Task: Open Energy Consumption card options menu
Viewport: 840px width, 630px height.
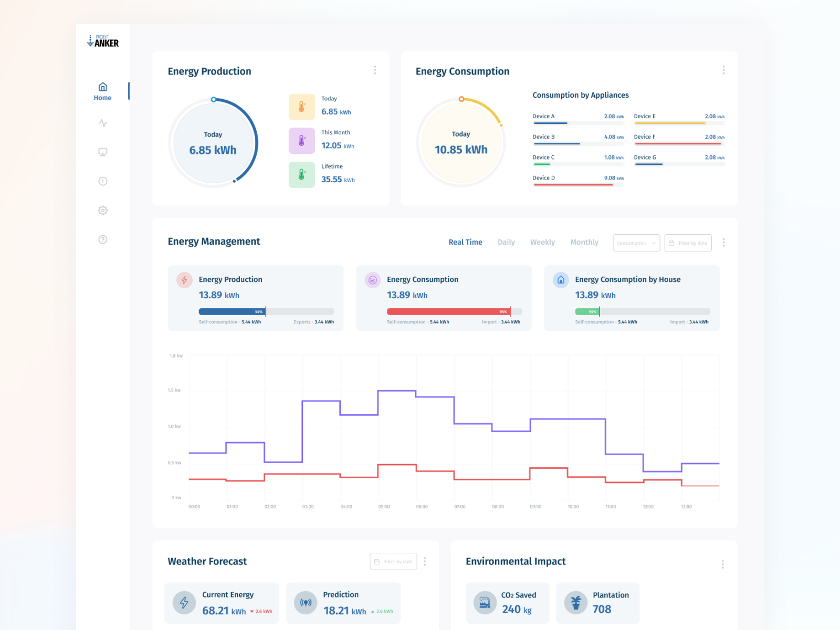Action: [723, 70]
